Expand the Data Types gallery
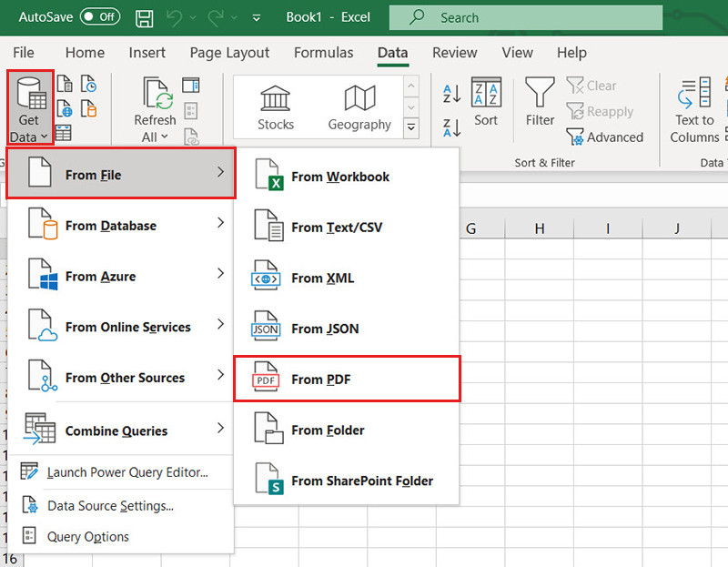Viewport: 728px width, 567px height. pyautogui.click(x=411, y=129)
